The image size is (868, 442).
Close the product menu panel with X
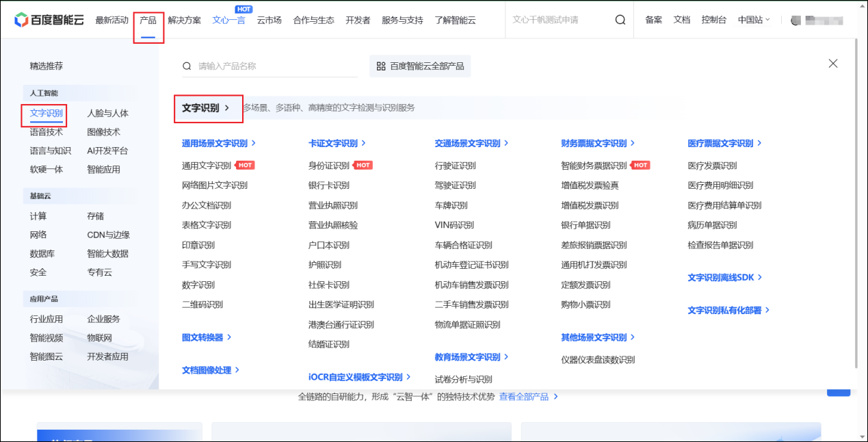click(832, 64)
